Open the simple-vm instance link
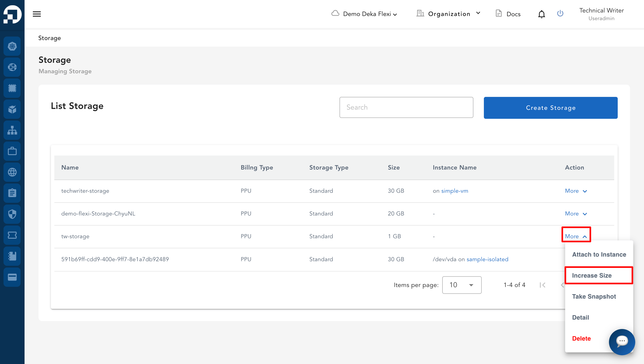Image resolution: width=644 pixels, height=364 pixels. point(454,191)
